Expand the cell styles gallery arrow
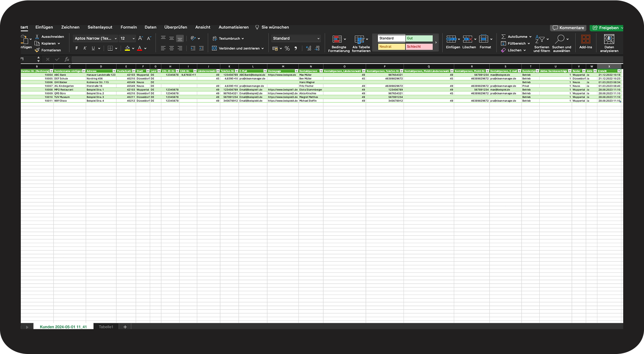The image size is (644, 354). point(436,43)
